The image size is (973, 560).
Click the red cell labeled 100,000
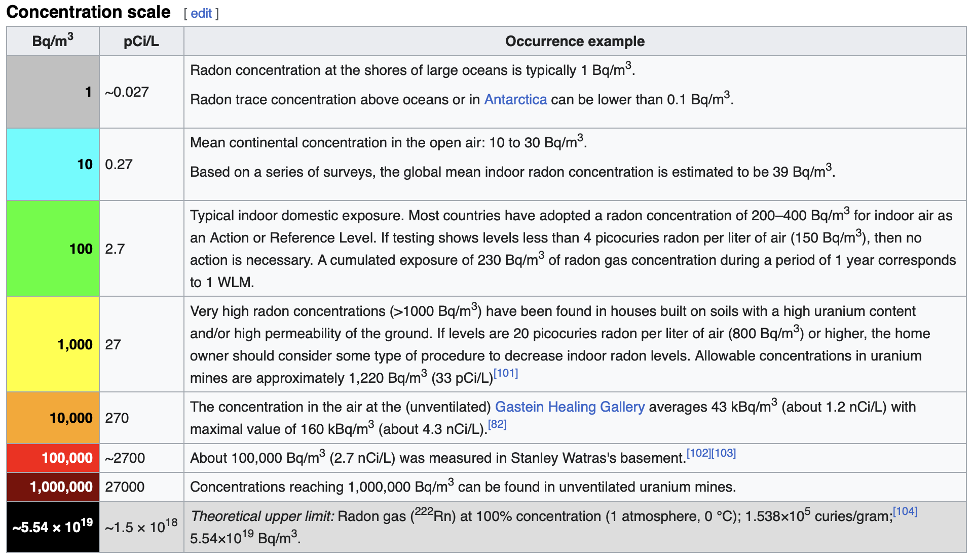53,458
